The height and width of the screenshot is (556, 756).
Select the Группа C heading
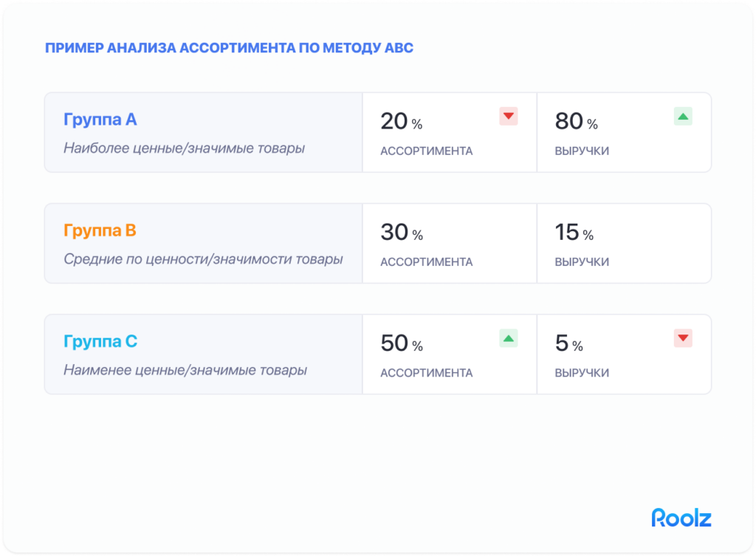100,342
